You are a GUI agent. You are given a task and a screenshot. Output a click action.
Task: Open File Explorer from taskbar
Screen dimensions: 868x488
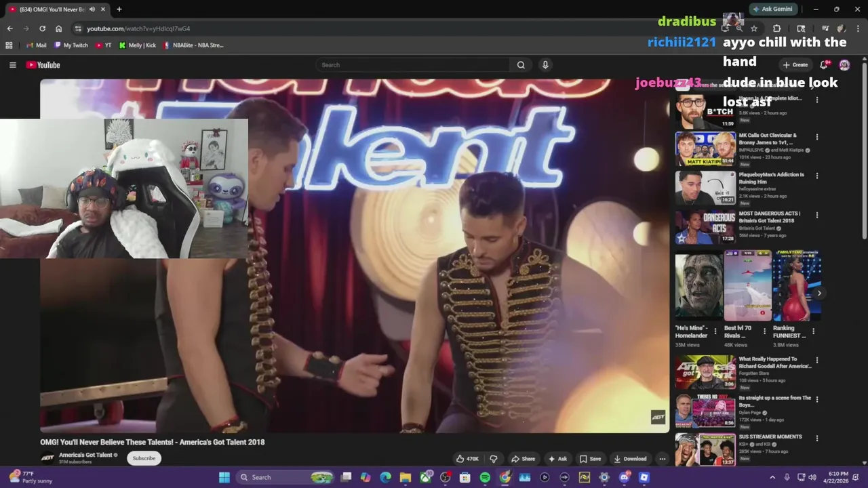406,477
